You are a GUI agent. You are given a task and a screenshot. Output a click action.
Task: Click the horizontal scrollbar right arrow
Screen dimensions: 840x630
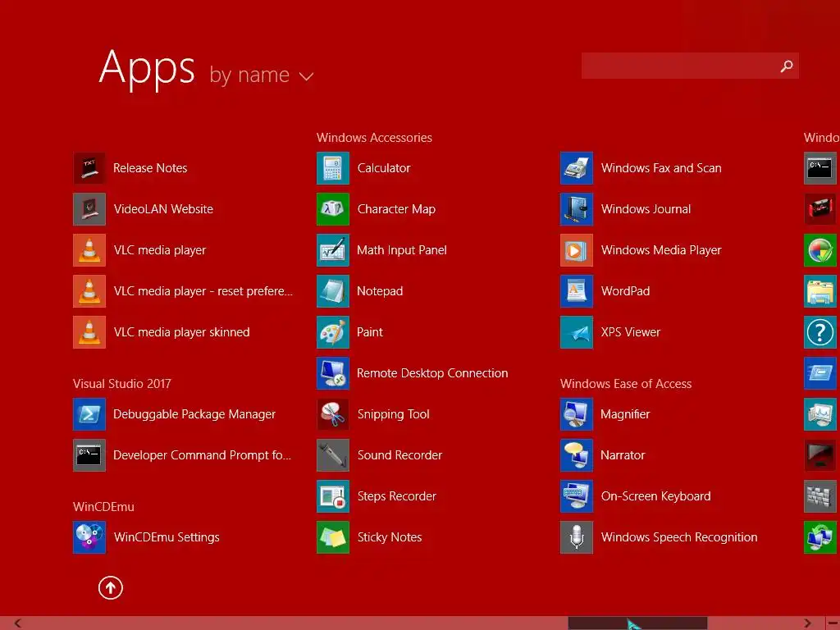coord(807,623)
